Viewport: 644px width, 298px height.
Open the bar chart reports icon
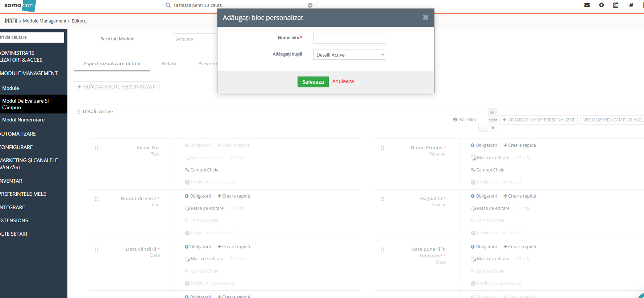coord(631,5)
